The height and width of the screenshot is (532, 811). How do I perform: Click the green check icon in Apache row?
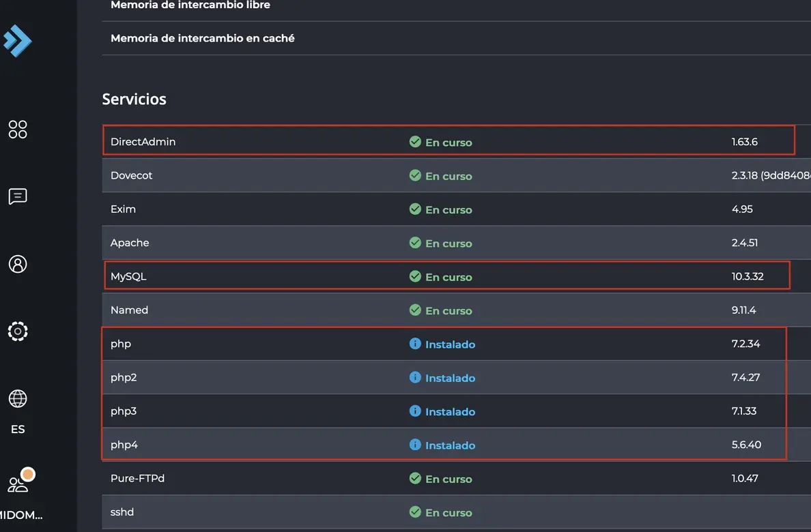point(415,243)
